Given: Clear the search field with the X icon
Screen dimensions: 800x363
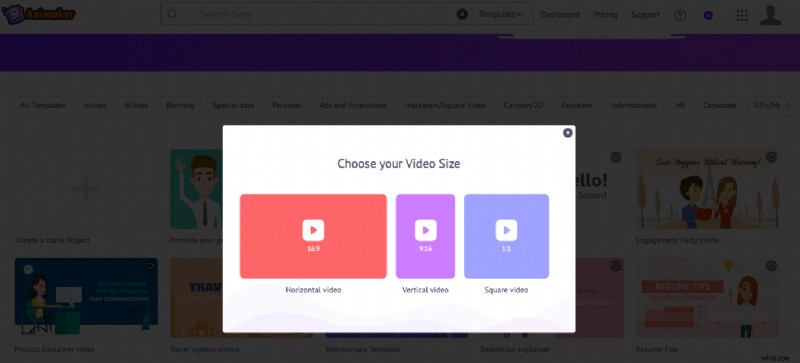Looking at the screenshot, I should [462, 14].
